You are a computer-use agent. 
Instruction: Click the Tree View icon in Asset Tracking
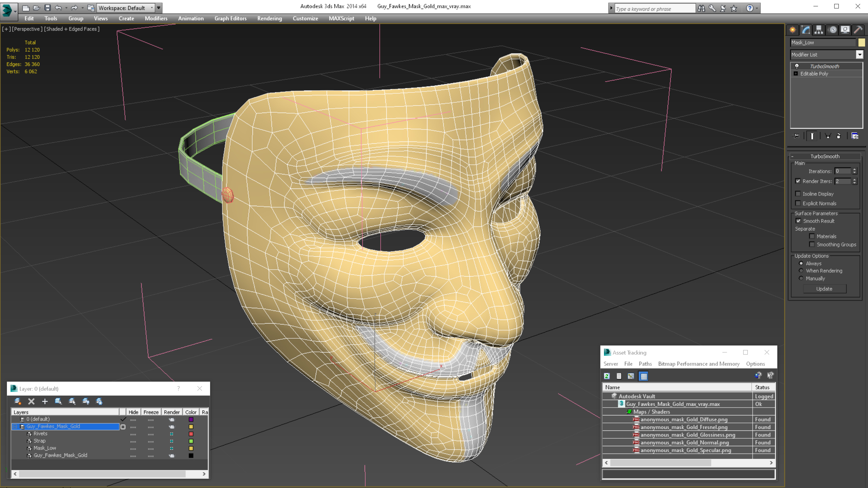(631, 376)
